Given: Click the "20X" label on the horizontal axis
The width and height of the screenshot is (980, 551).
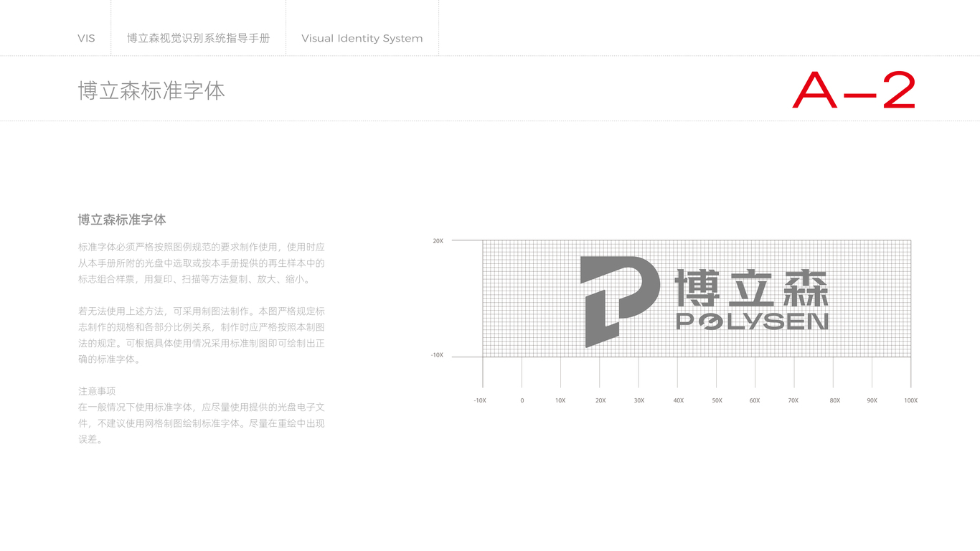Looking at the screenshot, I should [x=600, y=400].
